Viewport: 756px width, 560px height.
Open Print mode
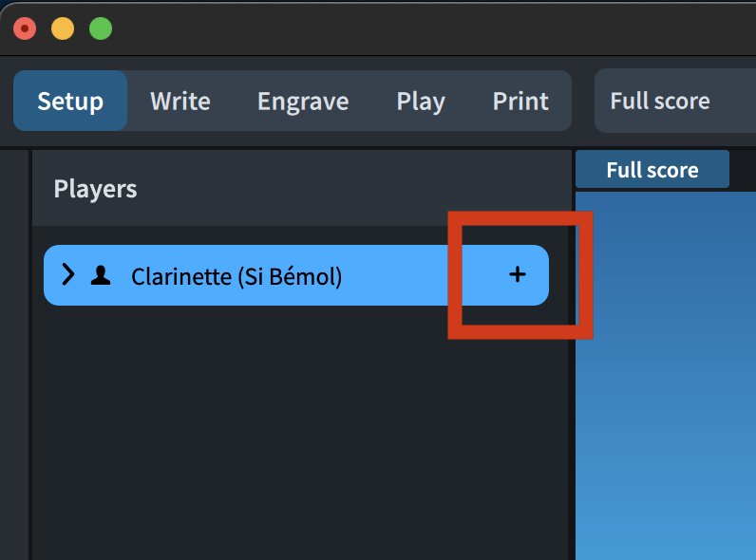[520, 102]
